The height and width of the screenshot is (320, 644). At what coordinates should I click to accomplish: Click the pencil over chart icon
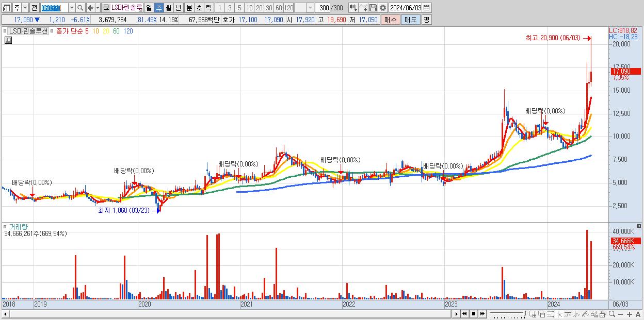point(585,314)
